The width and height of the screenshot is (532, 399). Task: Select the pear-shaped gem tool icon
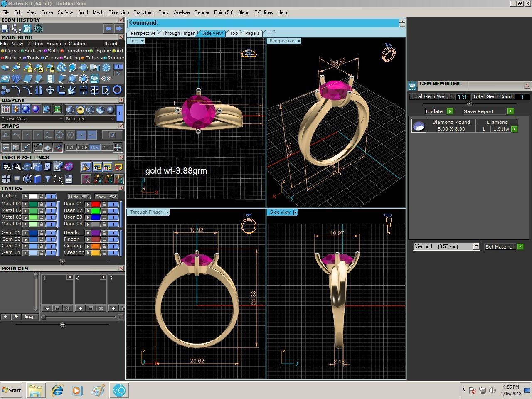point(72,68)
